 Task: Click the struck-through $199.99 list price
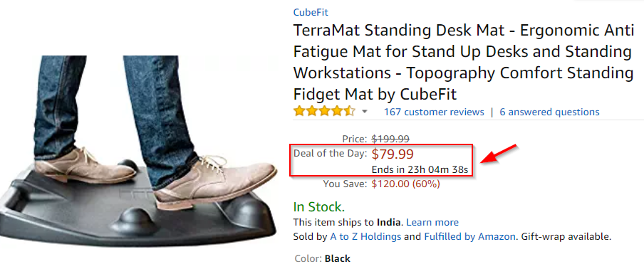click(390, 139)
